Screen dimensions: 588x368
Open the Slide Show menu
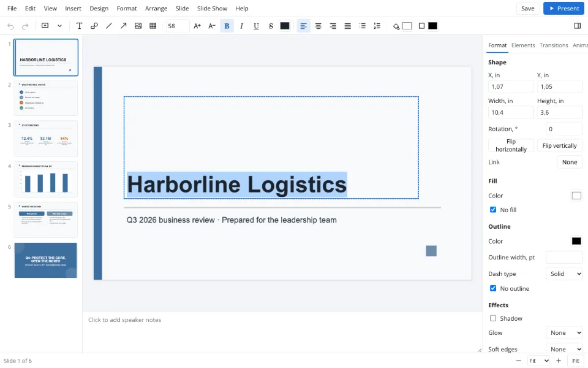(213, 8)
